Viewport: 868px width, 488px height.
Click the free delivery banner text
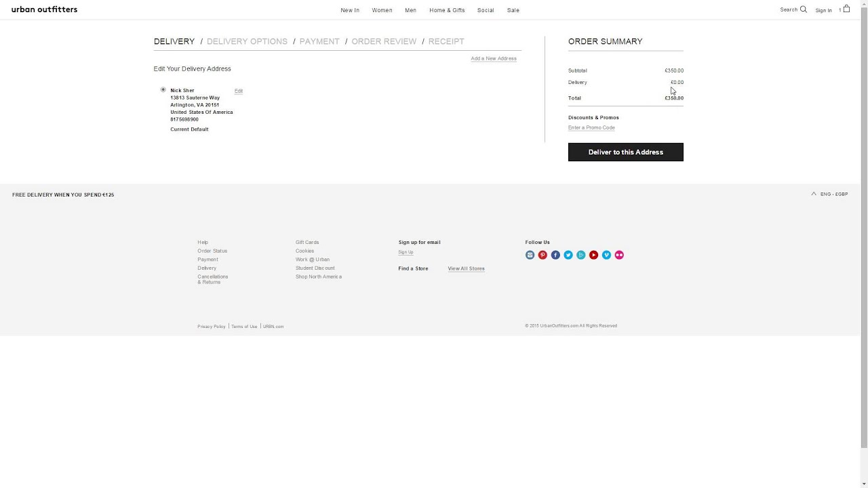pyautogui.click(x=63, y=195)
